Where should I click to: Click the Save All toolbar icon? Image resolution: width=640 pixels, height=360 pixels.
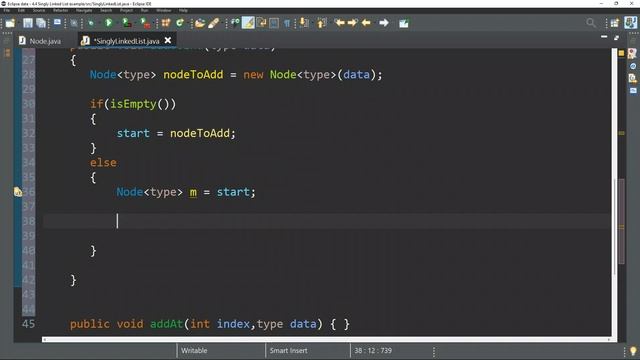(x=41, y=23)
